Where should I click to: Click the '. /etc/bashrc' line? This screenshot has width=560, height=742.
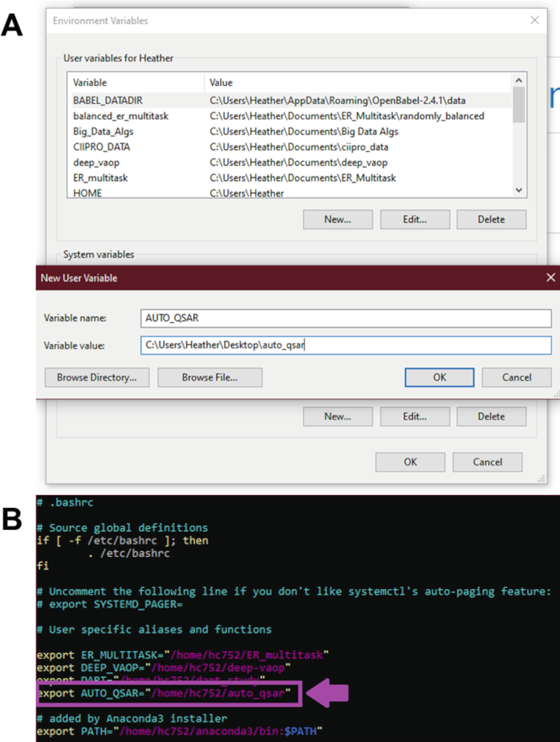pyautogui.click(x=129, y=553)
